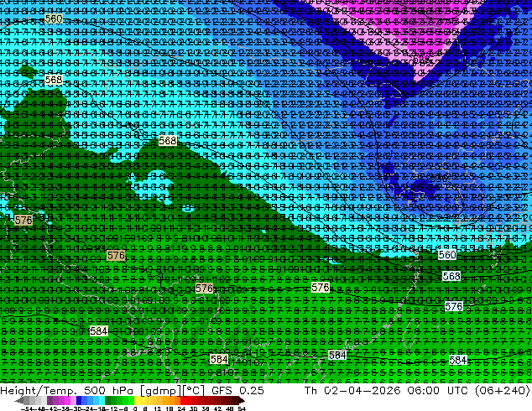Click the '(06+240)' forecast hour text

pos(503,391)
